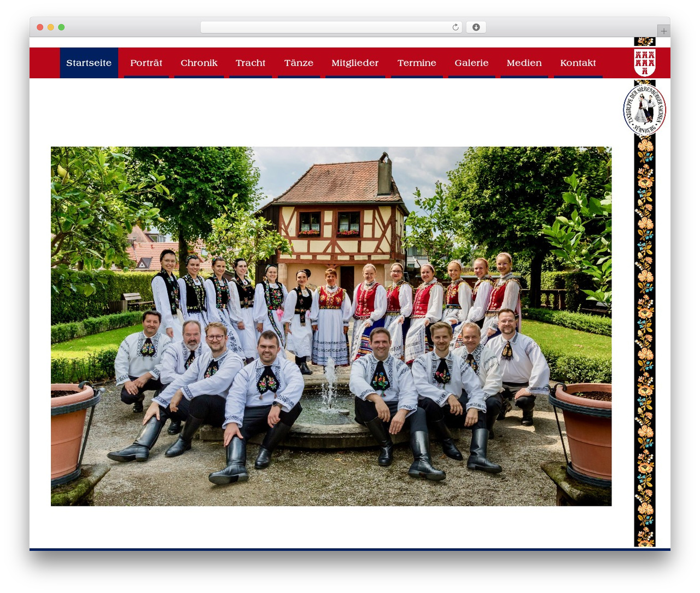The height and width of the screenshot is (593, 700).
Task: Open the Startseite menu item
Action: point(89,63)
